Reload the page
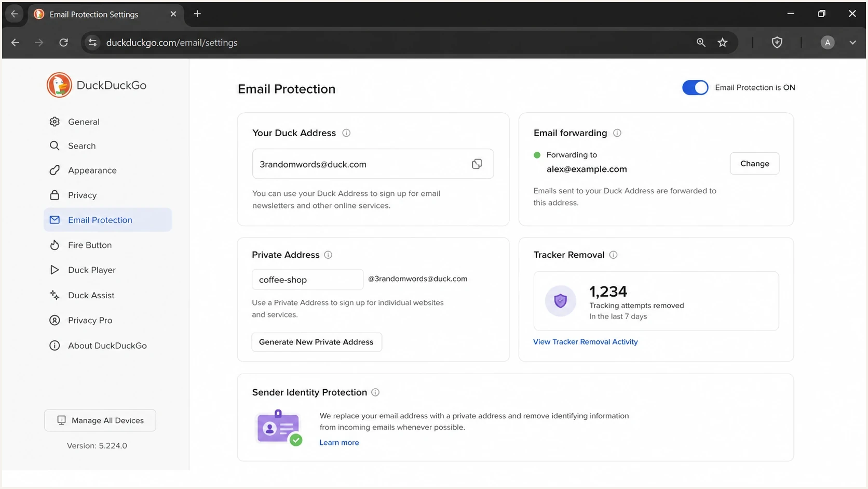This screenshot has height=489, width=868. (x=63, y=43)
